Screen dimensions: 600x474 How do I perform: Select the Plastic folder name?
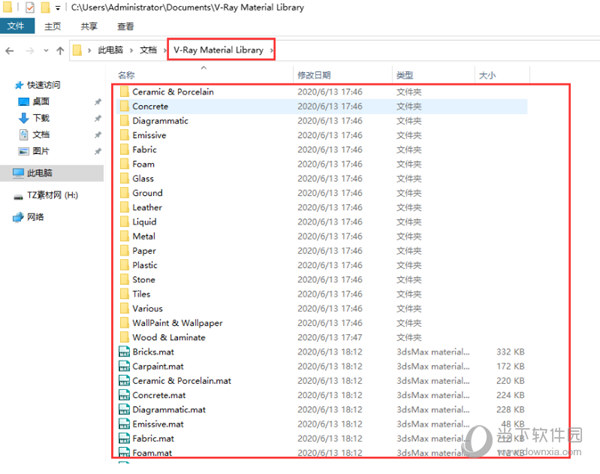pyautogui.click(x=145, y=265)
